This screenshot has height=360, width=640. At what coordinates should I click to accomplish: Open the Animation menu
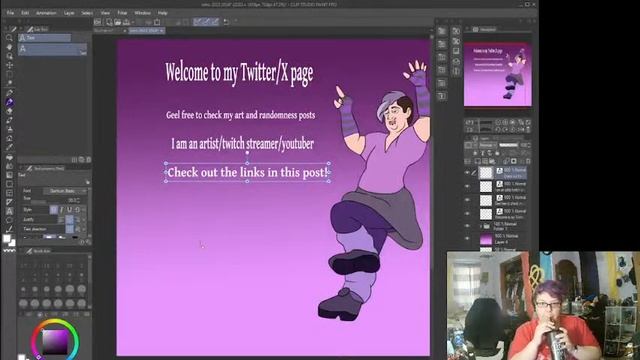[46, 13]
